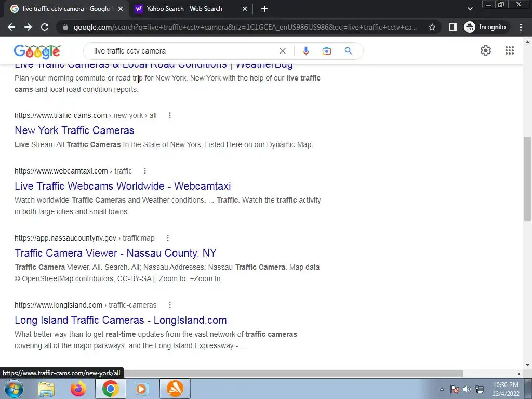Click the traffic-cams.com URL breadcrumb
Image resolution: width=532 pixels, height=399 pixels.
coord(86,115)
